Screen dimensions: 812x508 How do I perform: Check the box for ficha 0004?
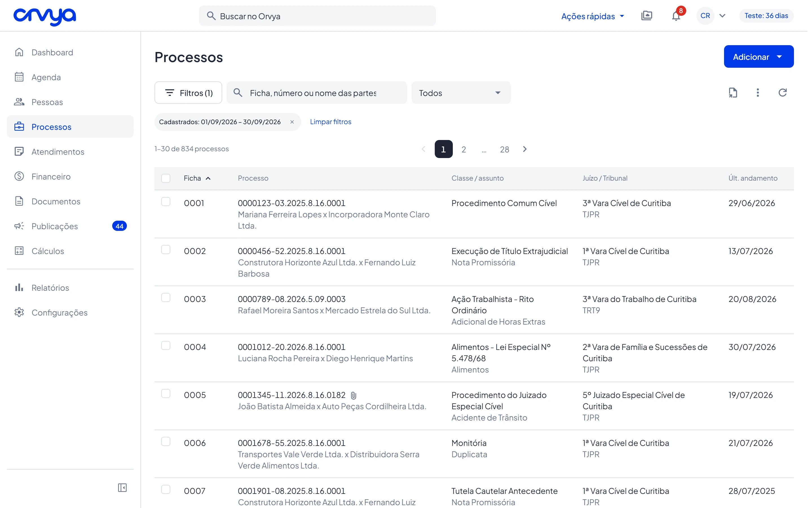[x=166, y=346]
